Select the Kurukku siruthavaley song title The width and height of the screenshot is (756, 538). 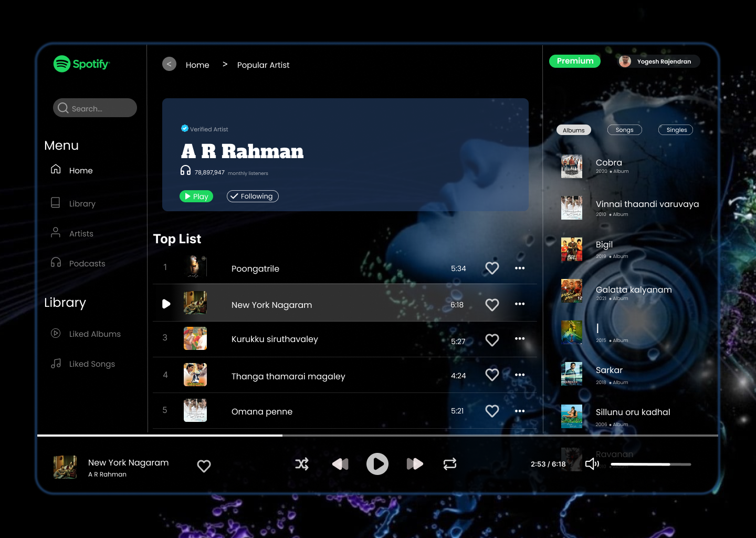click(275, 339)
